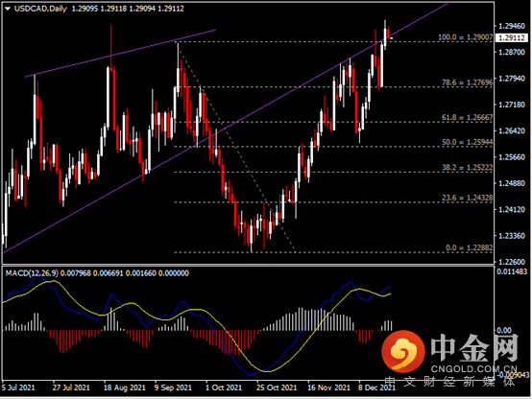Viewport: 532px width, 399px height.
Task: Click the CNGOLD.COM.CN watermark text
Action: pos(473,369)
